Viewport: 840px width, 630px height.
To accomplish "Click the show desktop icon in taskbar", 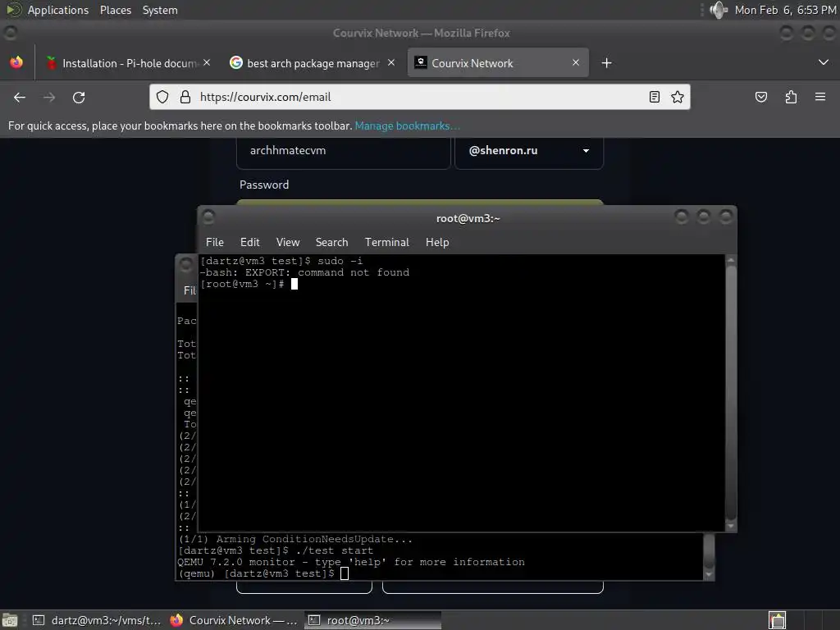I will (x=11, y=620).
